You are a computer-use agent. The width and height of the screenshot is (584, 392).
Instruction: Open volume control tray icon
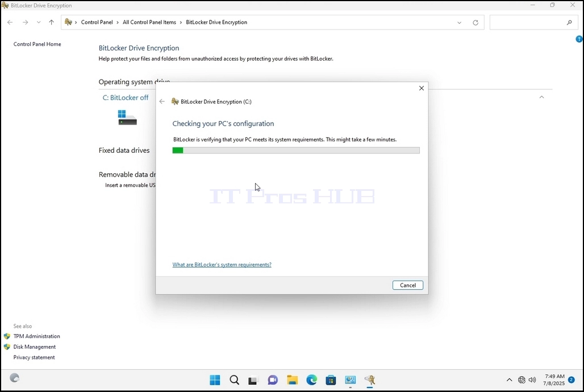click(532, 380)
